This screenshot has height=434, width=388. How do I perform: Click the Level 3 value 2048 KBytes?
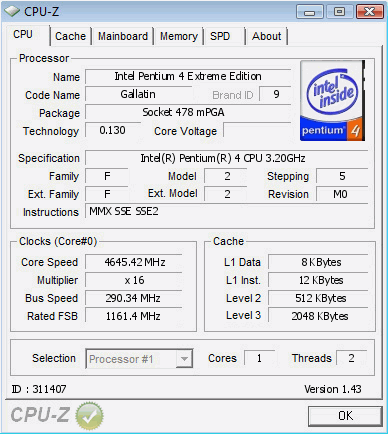[x=318, y=316]
